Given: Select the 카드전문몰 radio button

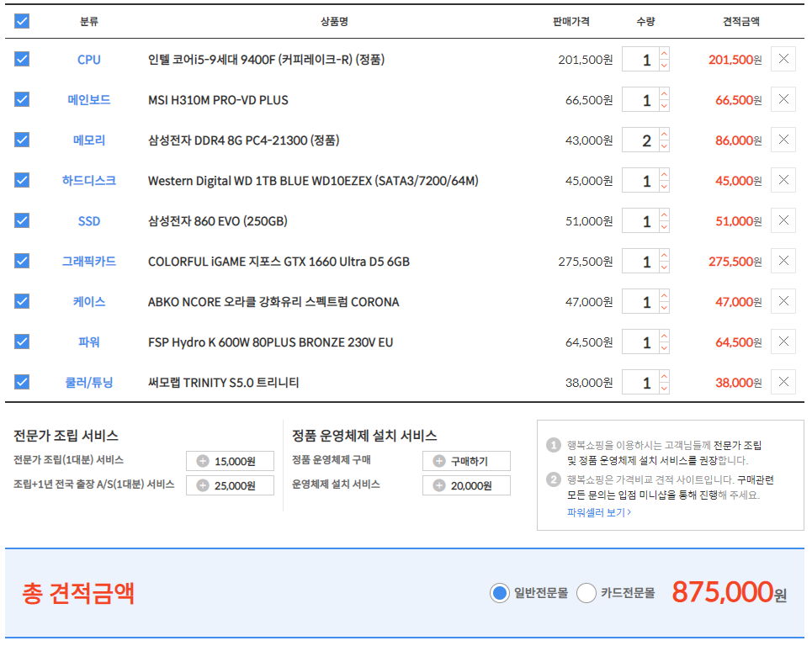Looking at the screenshot, I should point(586,593).
